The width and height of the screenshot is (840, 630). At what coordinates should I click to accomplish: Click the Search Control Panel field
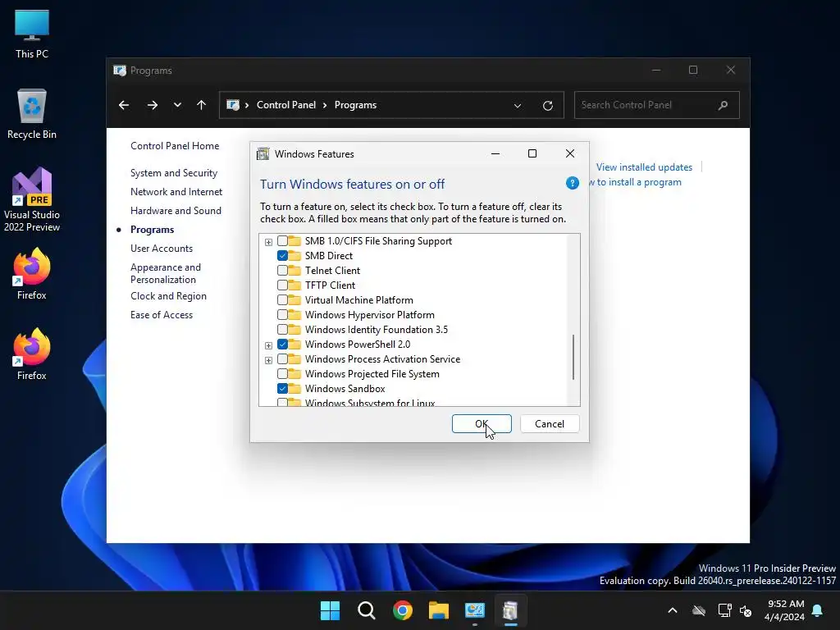click(657, 105)
